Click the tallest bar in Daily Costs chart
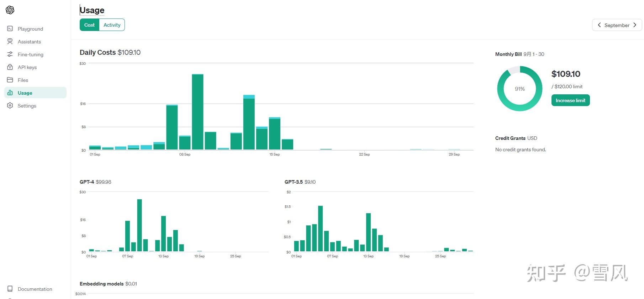This screenshot has width=644, height=299. 197,112
